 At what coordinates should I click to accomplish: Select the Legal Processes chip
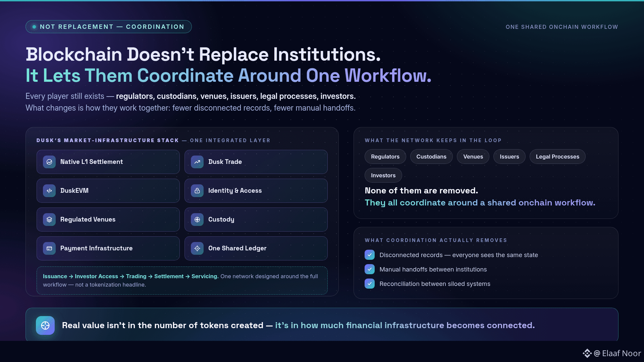coord(557,157)
